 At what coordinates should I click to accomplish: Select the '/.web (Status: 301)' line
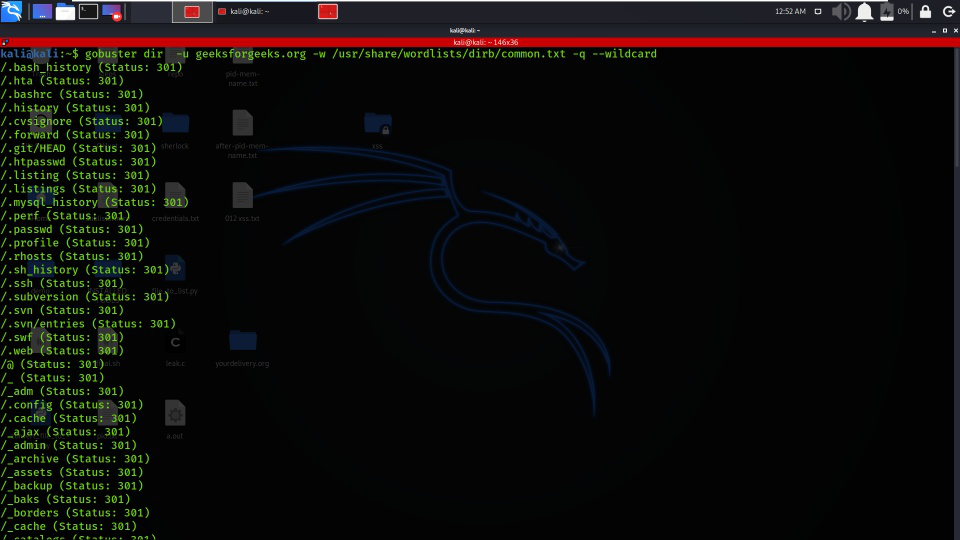click(62, 350)
